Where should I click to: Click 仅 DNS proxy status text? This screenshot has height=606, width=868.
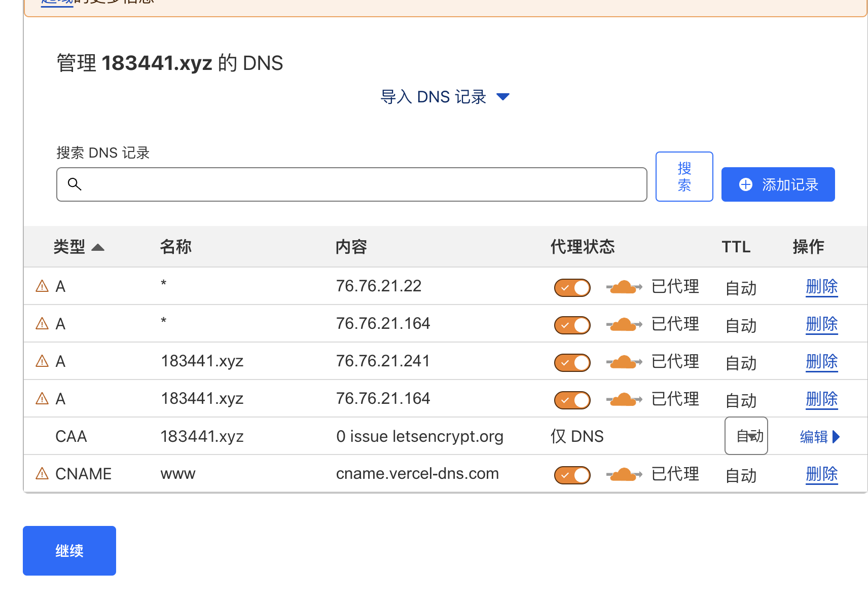coord(577,436)
